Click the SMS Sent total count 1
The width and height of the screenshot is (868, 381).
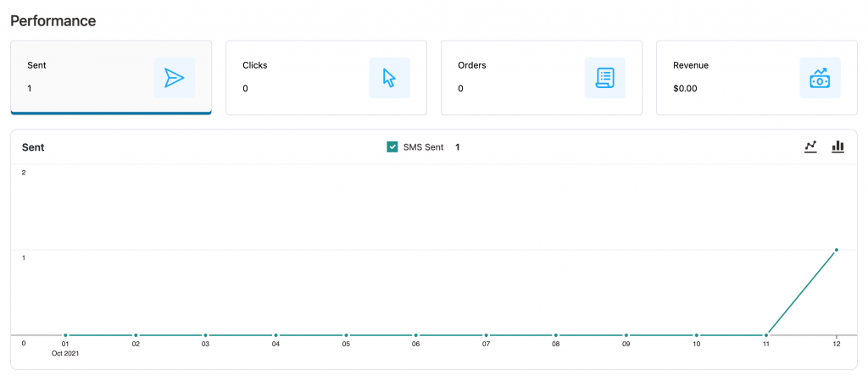(x=458, y=147)
